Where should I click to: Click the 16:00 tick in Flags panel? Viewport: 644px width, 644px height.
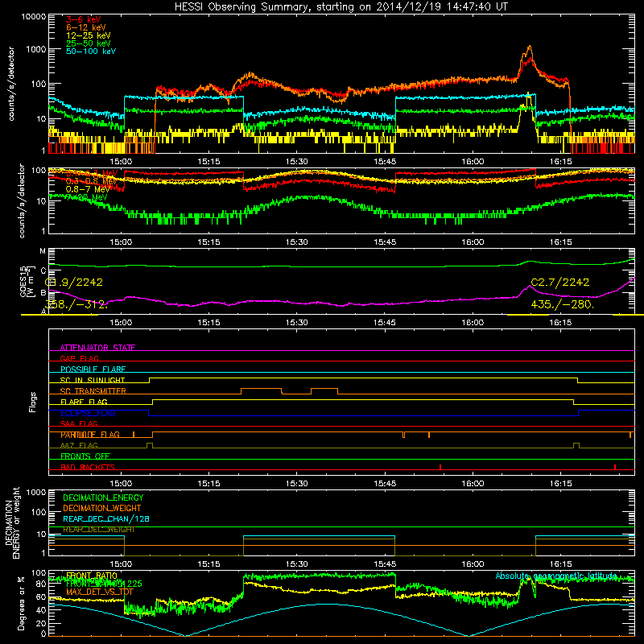[473, 484]
